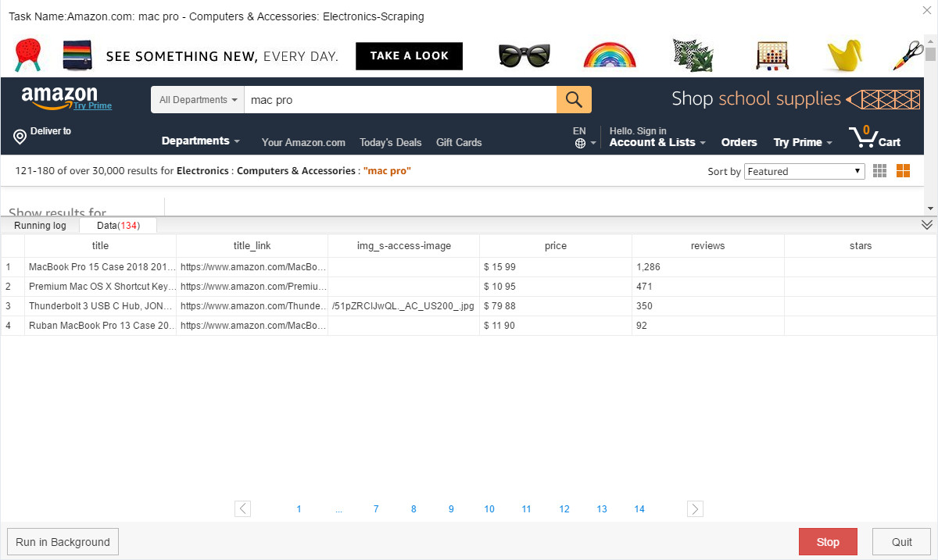Click the green patterned pillows image
This screenshot has width=938, height=560.
point(693,55)
